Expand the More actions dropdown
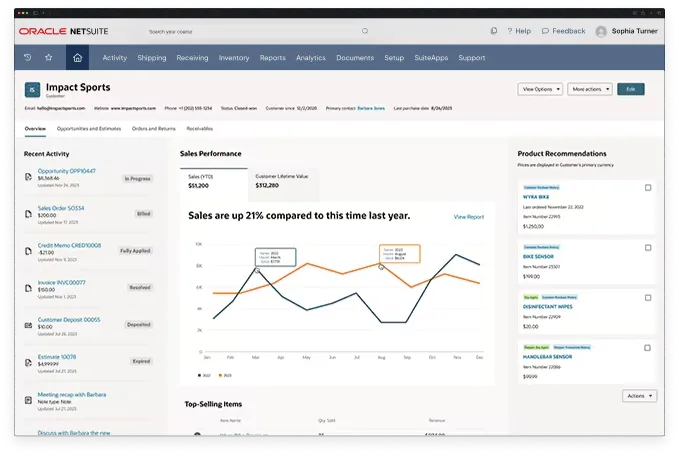 click(590, 89)
